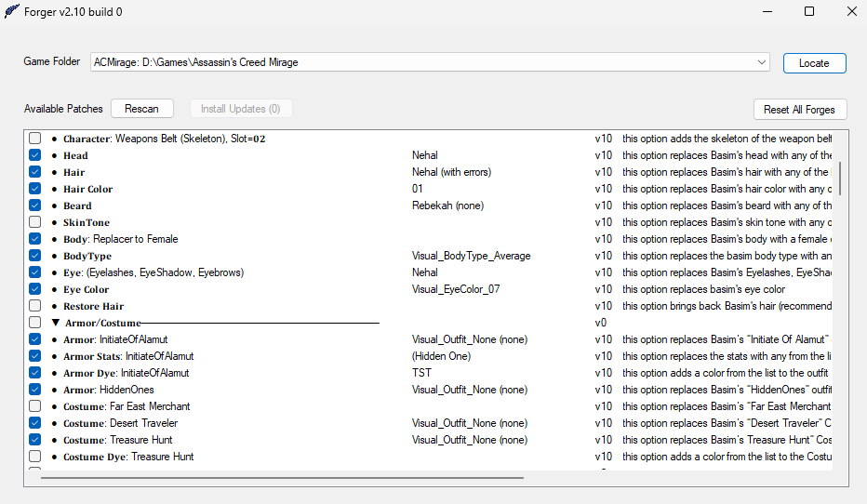Uncheck the Head patch checkbox
Image resolution: width=867 pixels, height=504 pixels.
pos(34,155)
